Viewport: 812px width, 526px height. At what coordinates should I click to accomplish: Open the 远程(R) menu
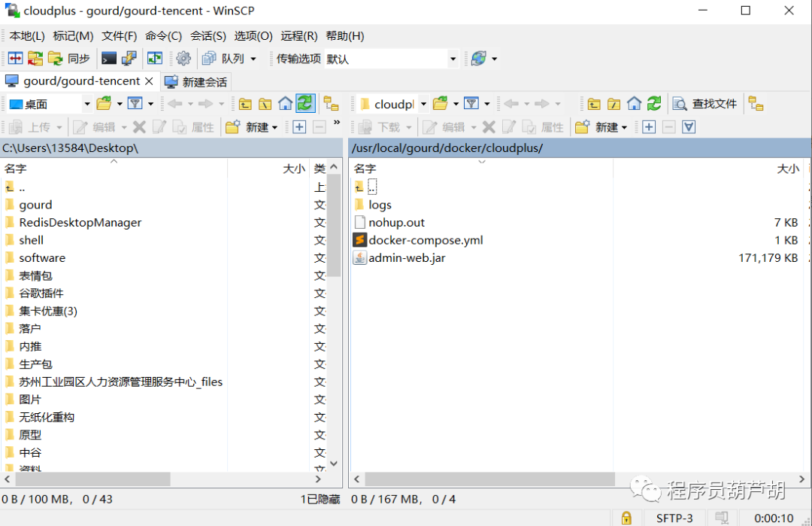(x=298, y=36)
